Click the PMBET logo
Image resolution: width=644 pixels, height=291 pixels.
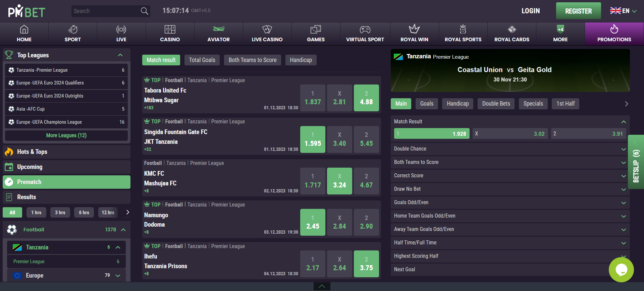26,11
